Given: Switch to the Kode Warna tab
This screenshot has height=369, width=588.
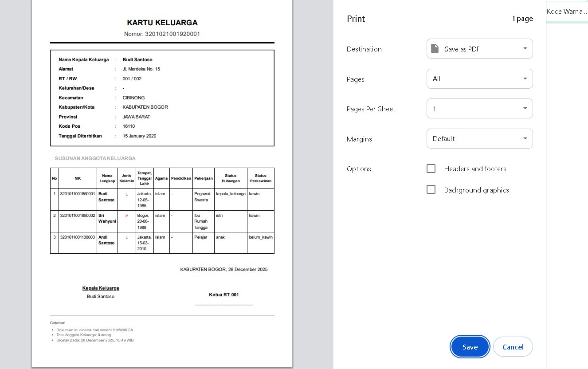Looking at the screenshot, I should [566, 12].
